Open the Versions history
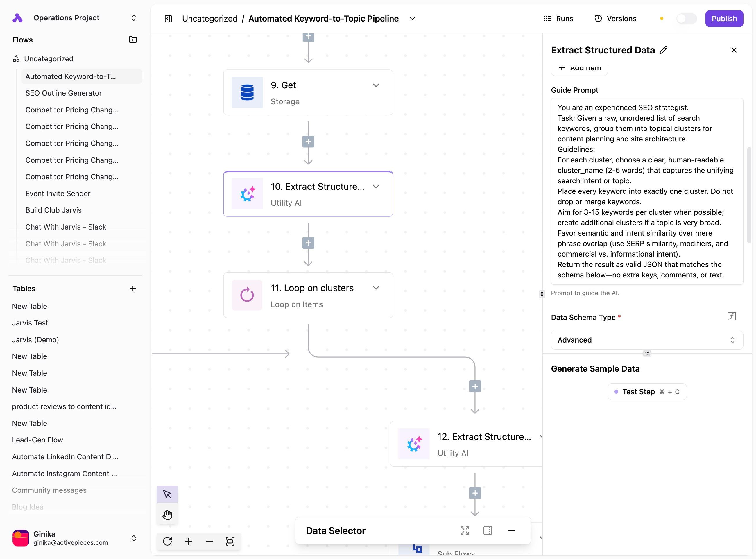Viewport: 756px width, 559px height. coord(615,19)
